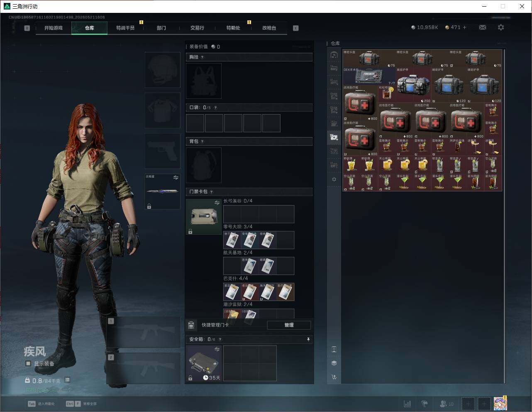Open the 交易行 tab
The image size is (532, 412).
[197, 28]
